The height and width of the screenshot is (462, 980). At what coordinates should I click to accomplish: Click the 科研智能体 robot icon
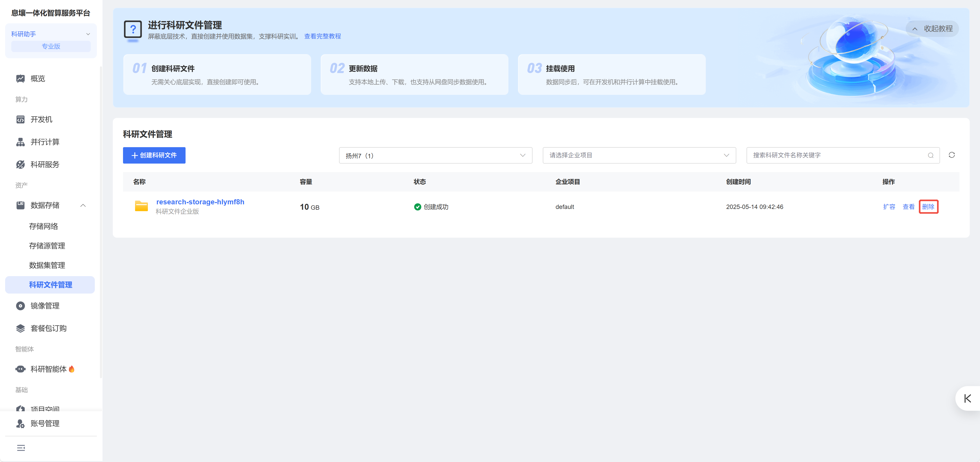pos(21,369)
